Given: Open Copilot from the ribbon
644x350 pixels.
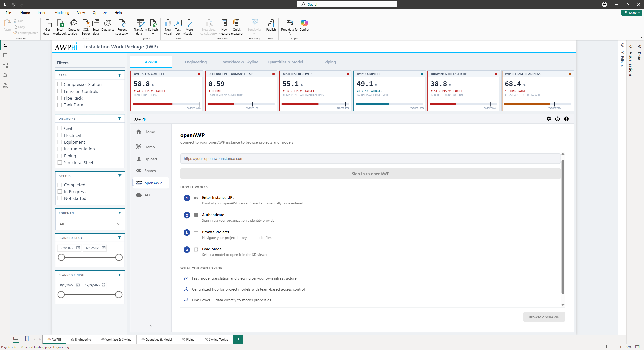Looking at the screenshot, I should [304, 25].
